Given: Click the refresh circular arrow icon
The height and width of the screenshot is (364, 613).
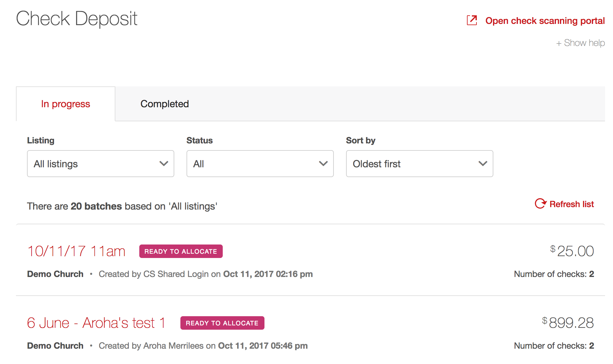Looking at the screenshot, I should pos(541,203).
